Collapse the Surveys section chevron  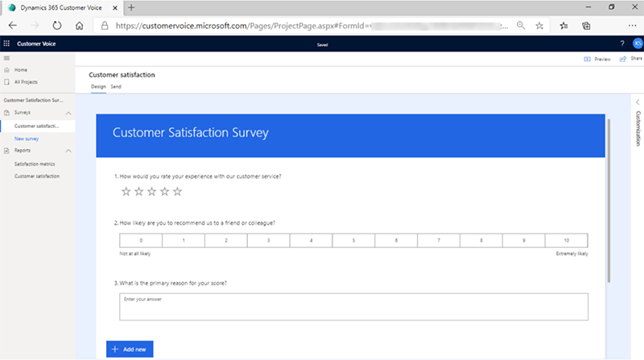pos(68,113)
